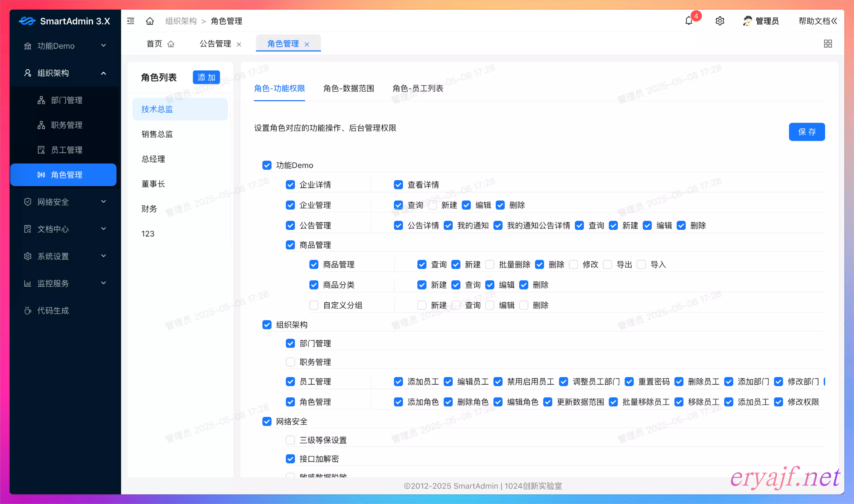Click the 添加 role button
Viewport: 854px width, 504px height.
tap(206, 77)
